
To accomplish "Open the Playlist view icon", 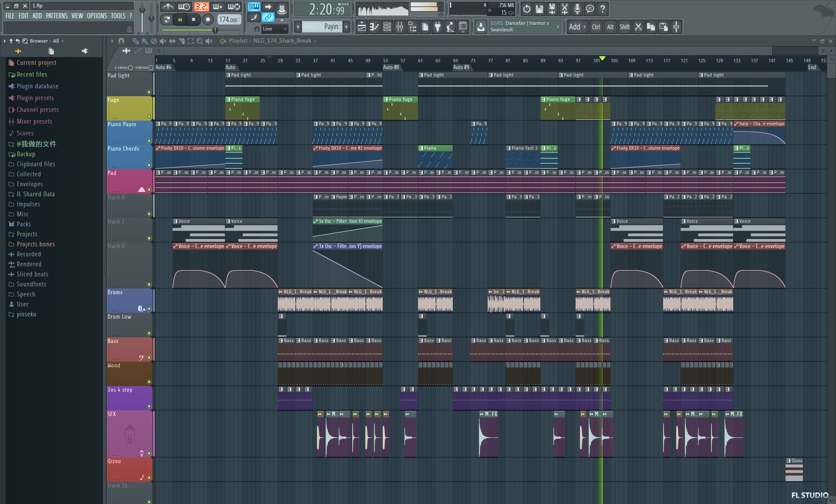I will (x=361, y=27).
